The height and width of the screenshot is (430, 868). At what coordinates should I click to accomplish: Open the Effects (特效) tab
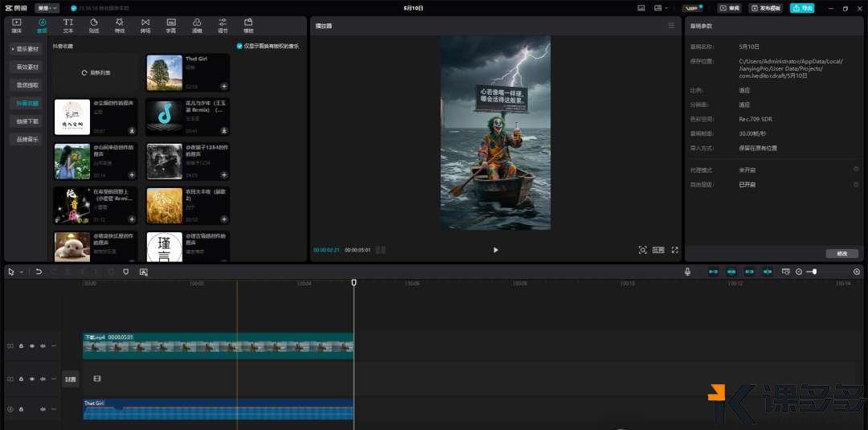coord(120,26)
